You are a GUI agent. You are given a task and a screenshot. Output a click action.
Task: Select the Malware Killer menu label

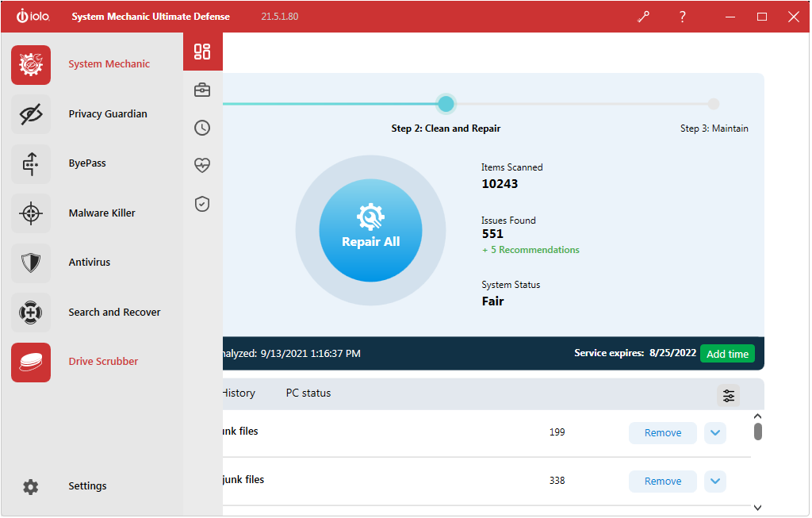[101, 213]
